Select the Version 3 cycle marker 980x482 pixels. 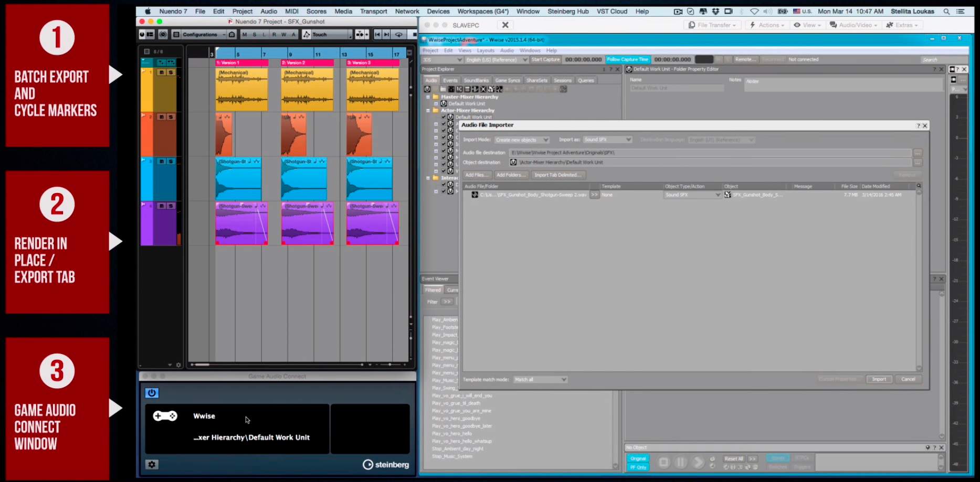coord(373,63)
